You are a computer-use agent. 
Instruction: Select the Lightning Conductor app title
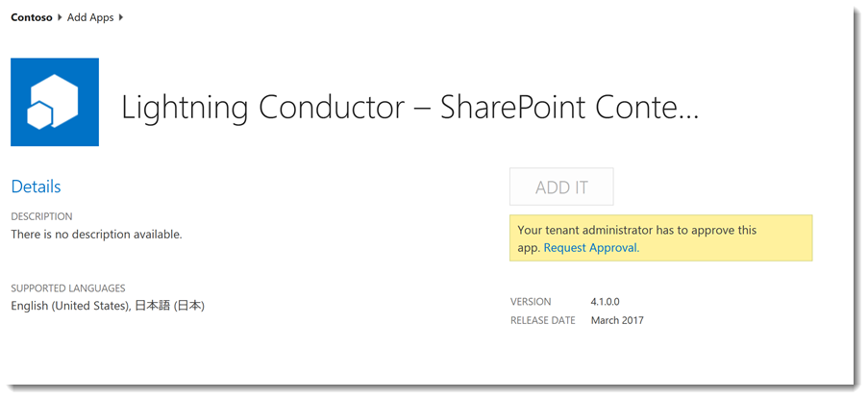pos(409,108)
